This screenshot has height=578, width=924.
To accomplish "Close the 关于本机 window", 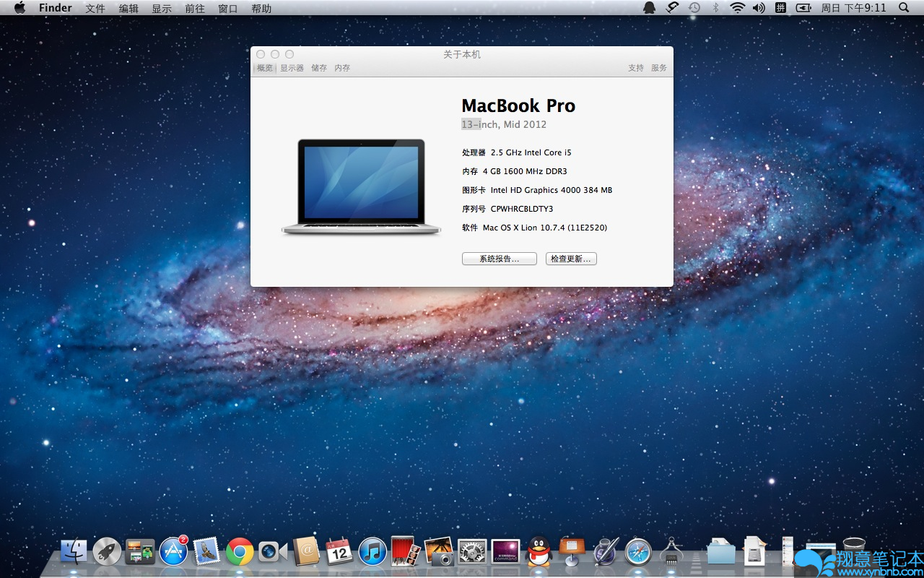I will click(261, 54).
